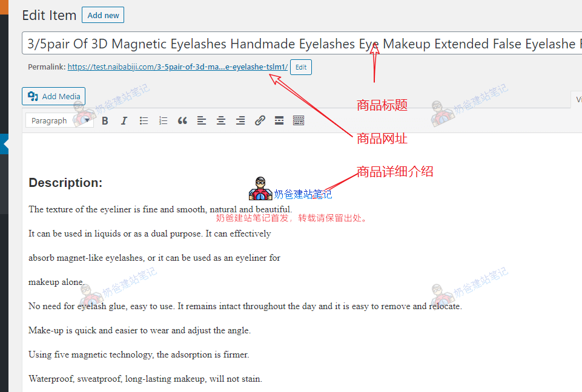Open the product permalink URL
Image resolution: width=582 pixels, height=392 pixels.
point(177,67)
